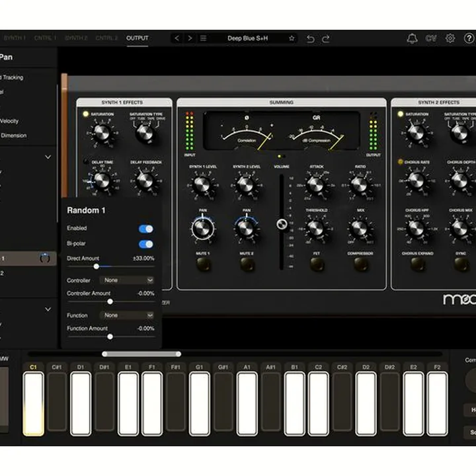Open the CV settings icon
The image size is (476, 476).
431,38
